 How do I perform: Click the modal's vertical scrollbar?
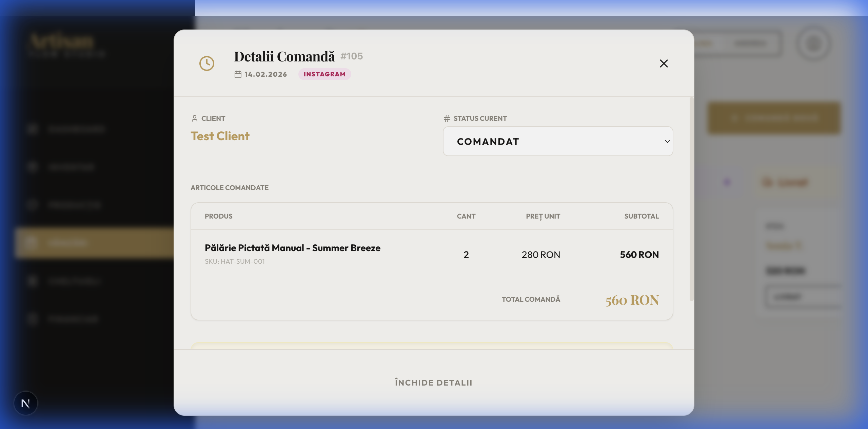click(691, 199)
